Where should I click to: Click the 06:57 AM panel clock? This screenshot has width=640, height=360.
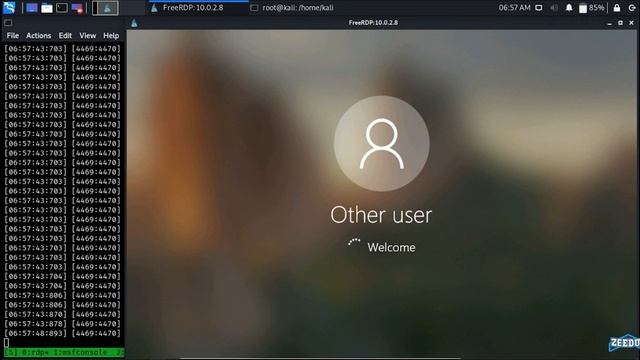tap(514, 7)
